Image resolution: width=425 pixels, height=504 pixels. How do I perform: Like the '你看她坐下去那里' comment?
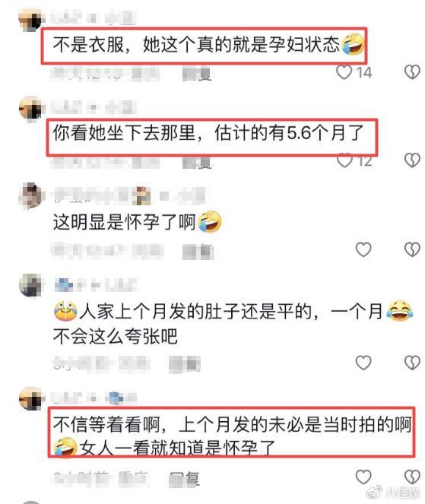tap(344, 160)
